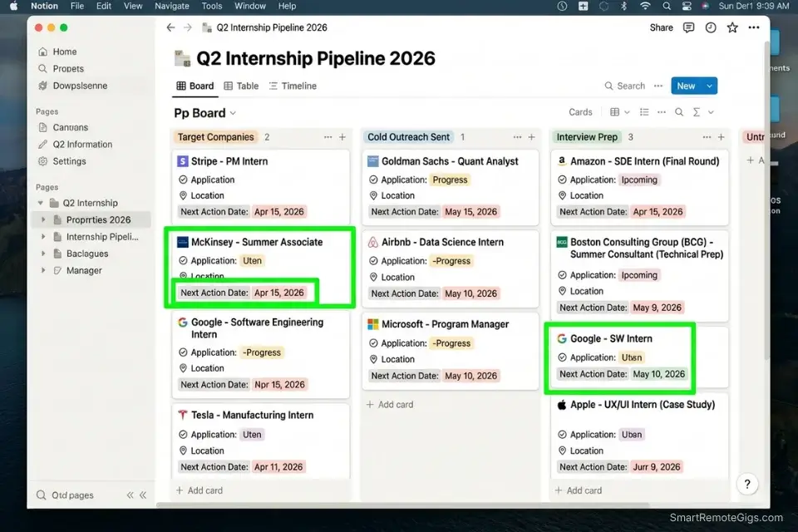Expand Internship Pipeli... tree item

click(x=42, y=237)
